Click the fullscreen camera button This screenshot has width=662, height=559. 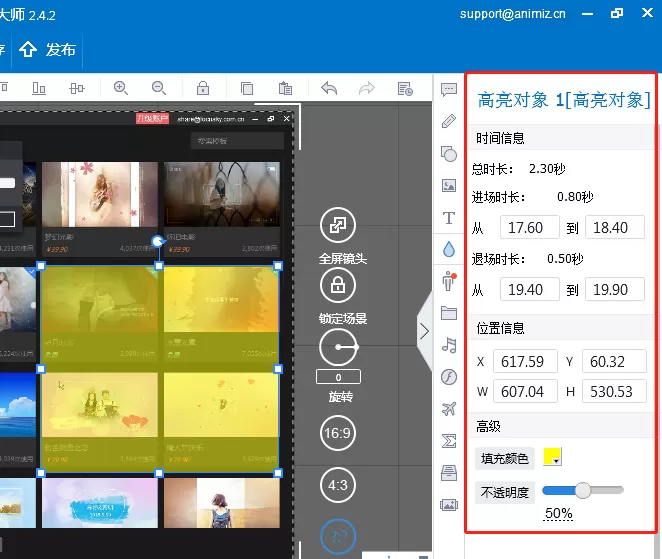point(338,225)
